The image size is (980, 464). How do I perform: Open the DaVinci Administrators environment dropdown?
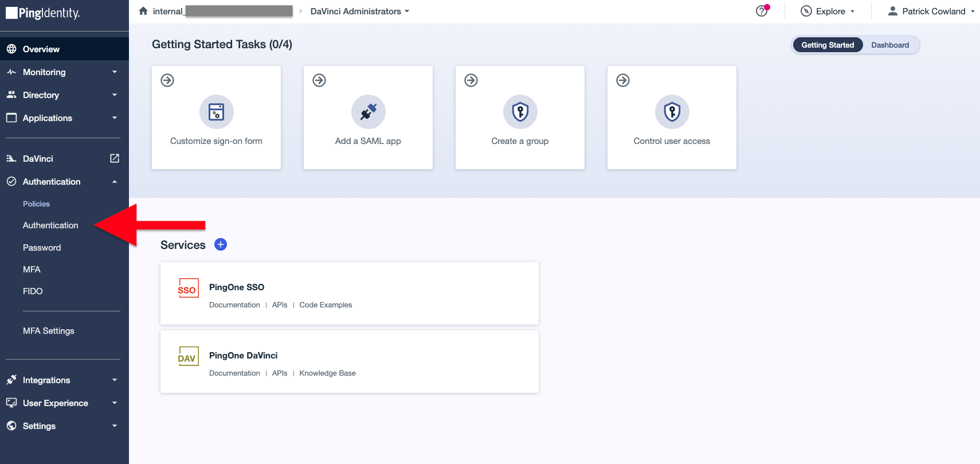coord(360,11)
